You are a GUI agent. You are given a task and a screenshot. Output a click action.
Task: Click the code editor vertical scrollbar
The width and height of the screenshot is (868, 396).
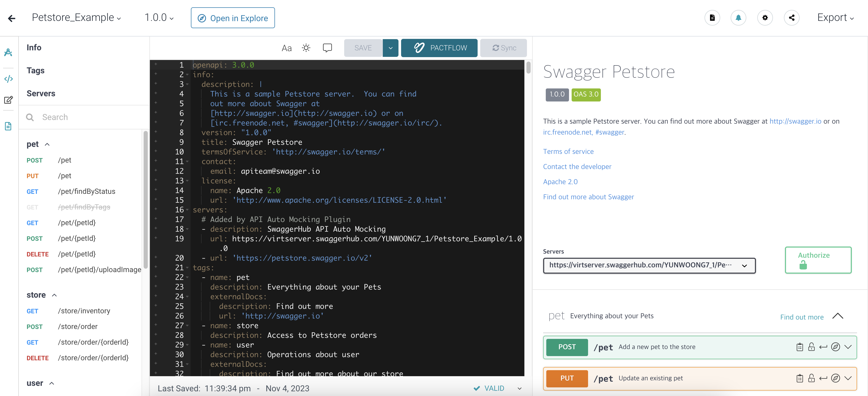pyautogui.click(x=528, y=67)
